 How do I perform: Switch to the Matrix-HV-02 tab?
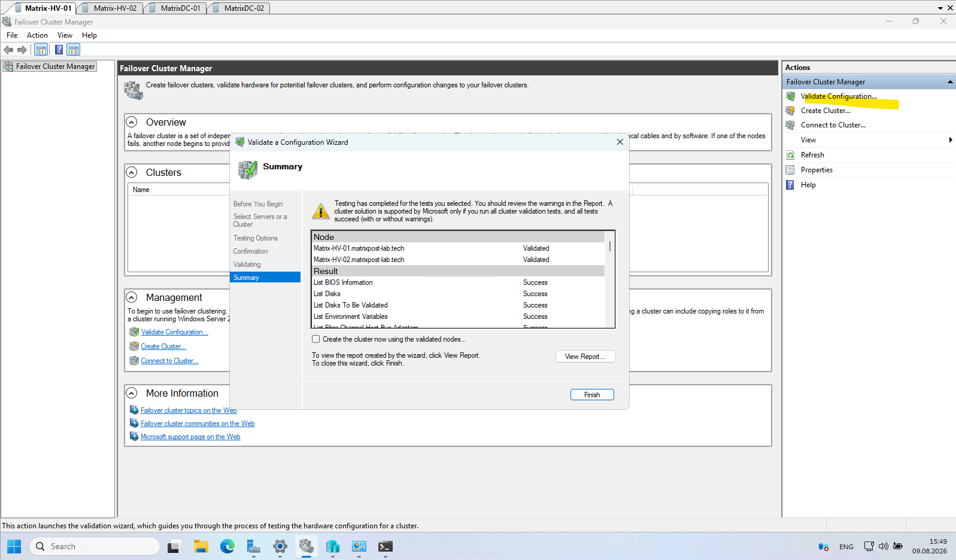click(111, 8)
